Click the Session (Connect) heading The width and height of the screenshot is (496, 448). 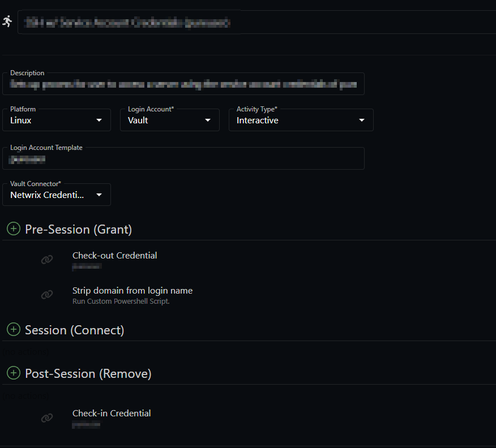pyautogui.click(x=74, y=330)
